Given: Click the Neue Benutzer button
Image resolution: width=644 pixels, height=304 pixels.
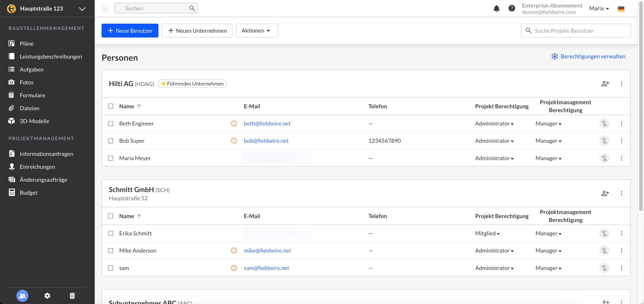Looking at the screenshot, I should click(130, 31).
